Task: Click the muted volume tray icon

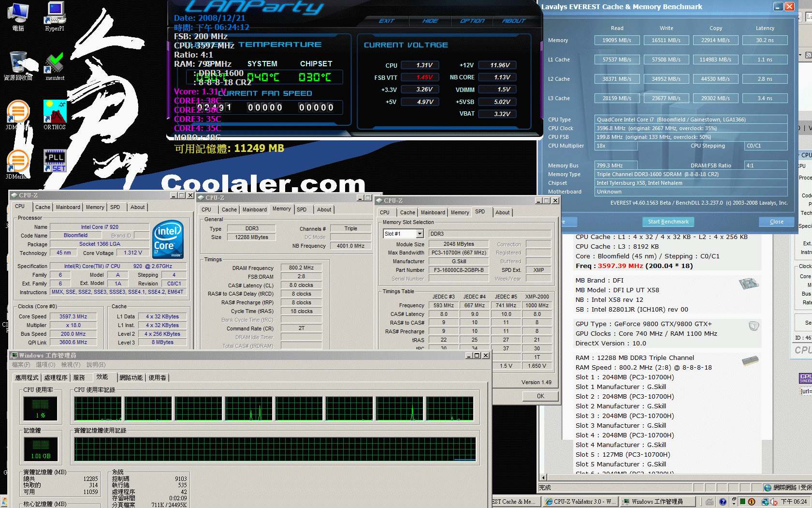Action: pos(774,502)
